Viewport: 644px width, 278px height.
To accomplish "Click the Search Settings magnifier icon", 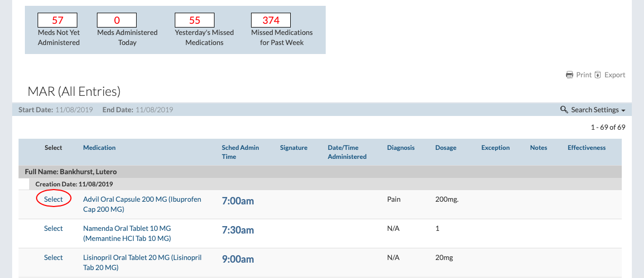I will point(564,110).
